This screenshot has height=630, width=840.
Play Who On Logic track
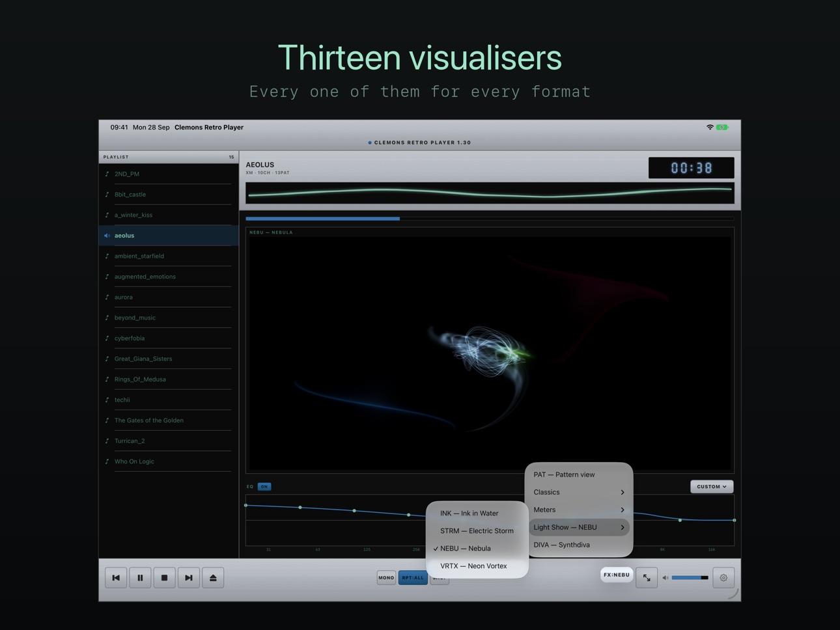tap(169, 461)
